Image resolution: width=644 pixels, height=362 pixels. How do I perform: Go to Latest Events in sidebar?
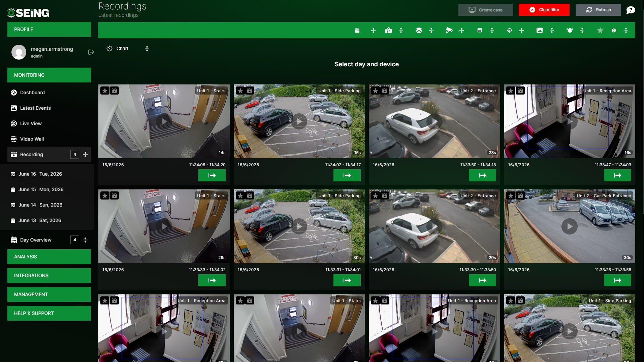point(35,108)
